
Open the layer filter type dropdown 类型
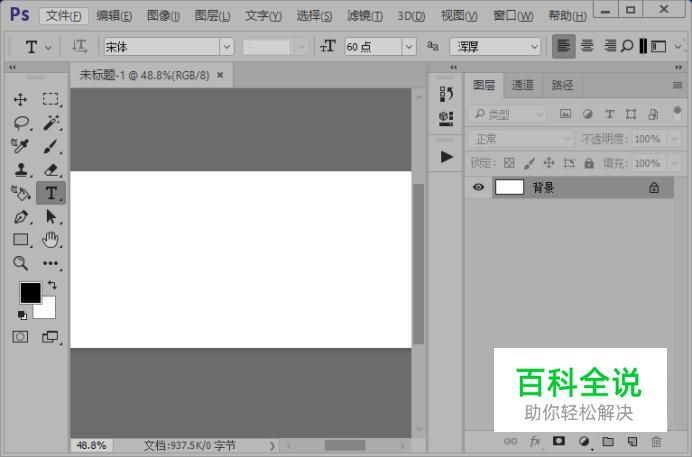coord(508,115)
